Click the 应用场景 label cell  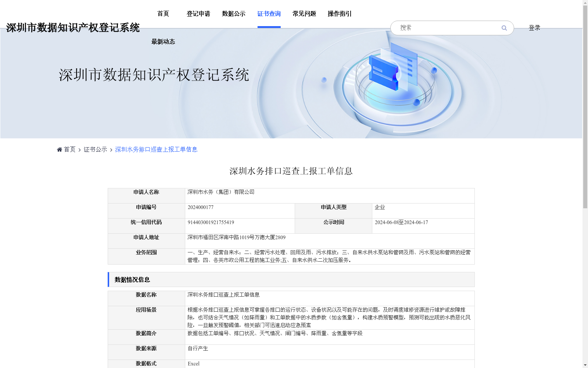tap(146, 318)
